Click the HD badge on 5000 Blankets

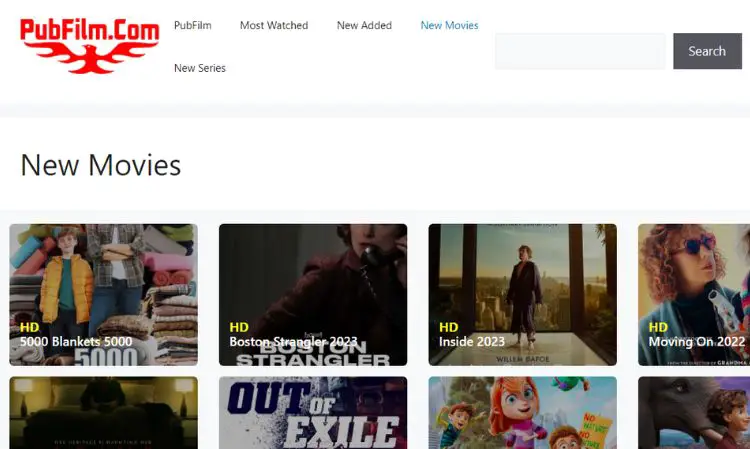[30, 327]
